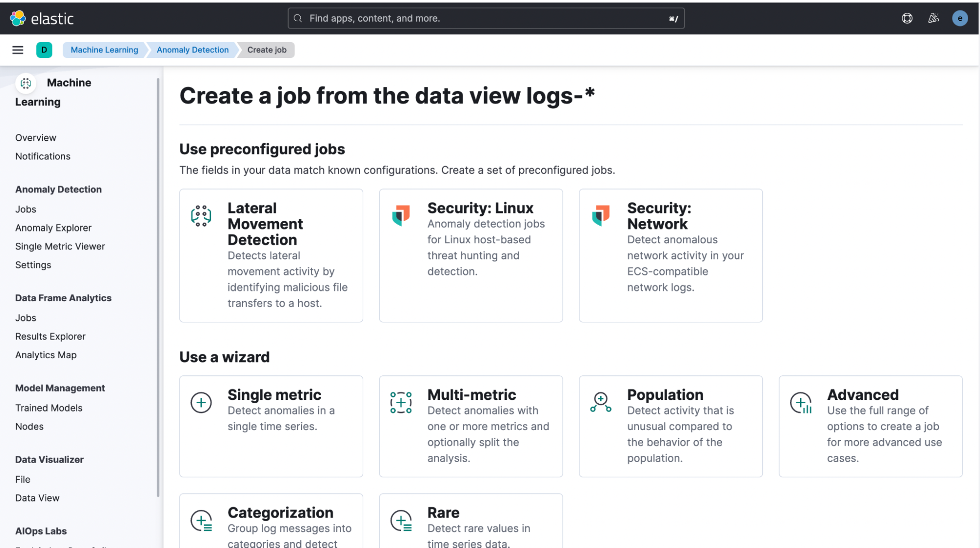Viewport: 980px width, 548px height.
Task: Open Data Frame Analytics Jobs
Action: 25,318
